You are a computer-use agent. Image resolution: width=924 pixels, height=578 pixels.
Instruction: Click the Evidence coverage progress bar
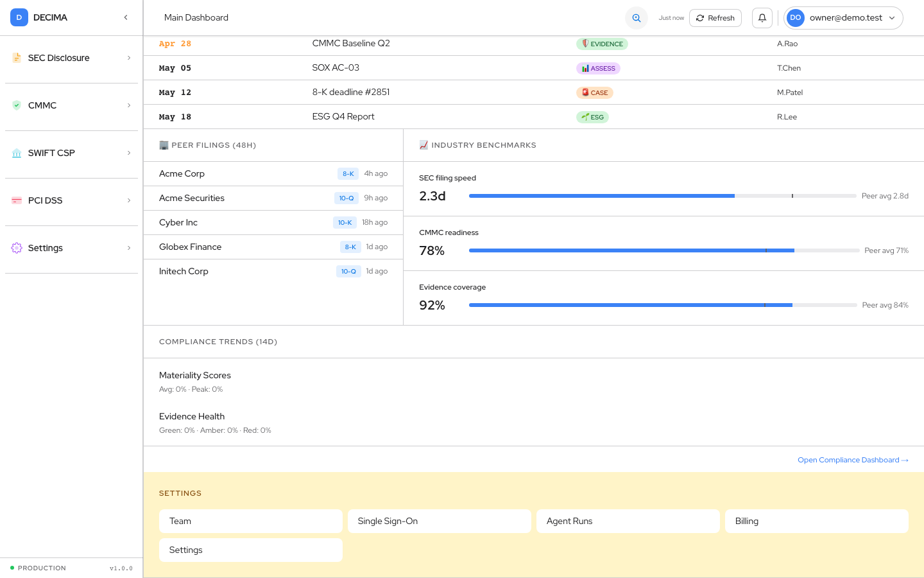pyautogui.click(x=663, y=305)
